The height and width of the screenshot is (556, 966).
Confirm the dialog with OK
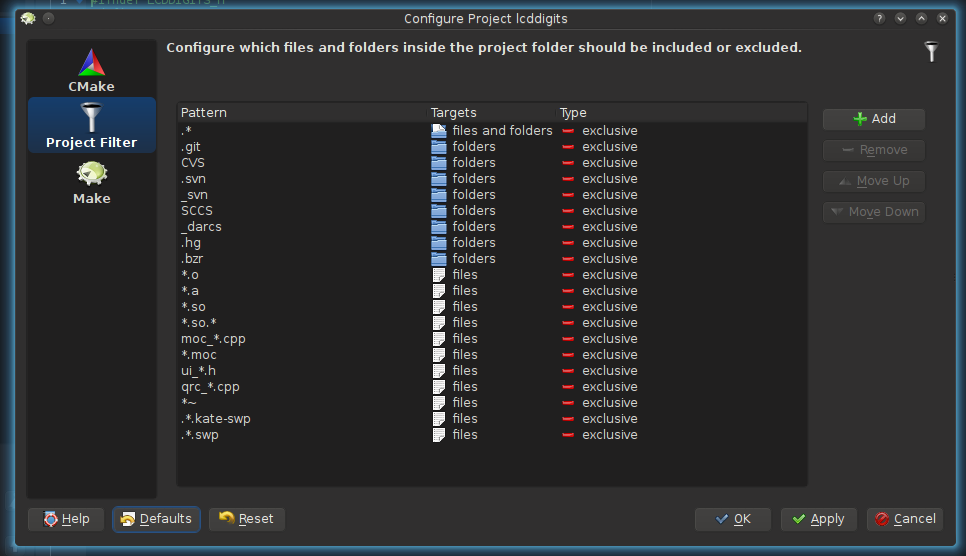click(x=732, y=519)
